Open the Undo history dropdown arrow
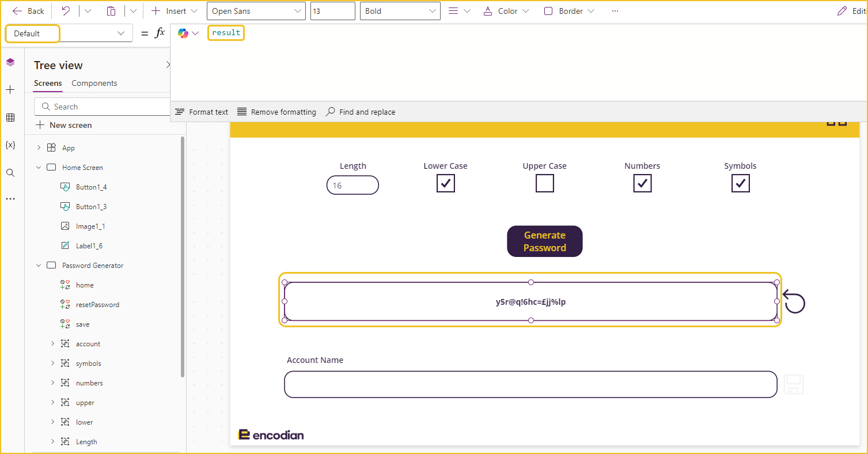The height and width of the screenshot is (454, 868). pos(88,11)
